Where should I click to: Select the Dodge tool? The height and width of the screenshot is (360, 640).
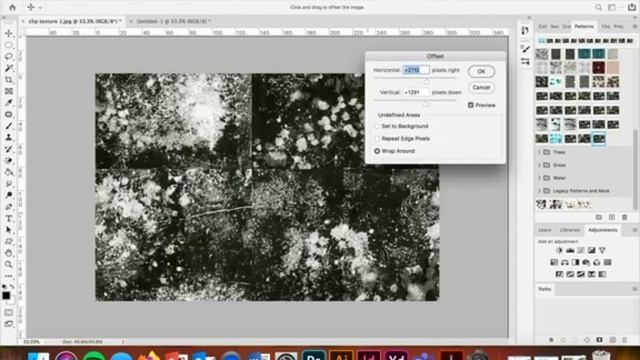coord(9,195)
